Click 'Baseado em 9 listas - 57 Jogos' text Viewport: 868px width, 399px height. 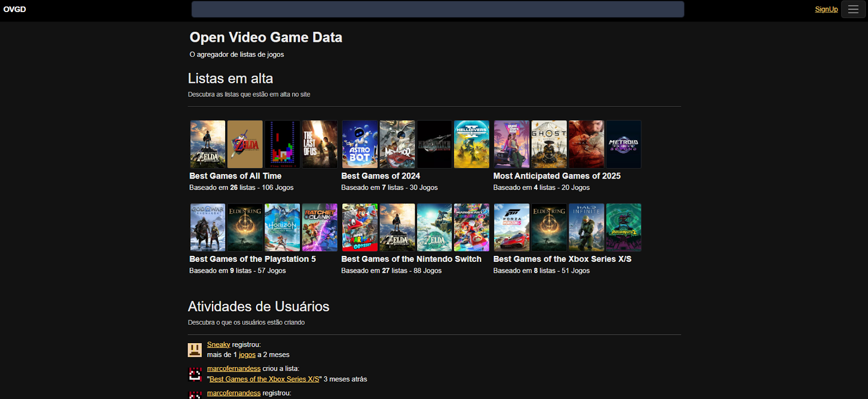tap(238, 271)
